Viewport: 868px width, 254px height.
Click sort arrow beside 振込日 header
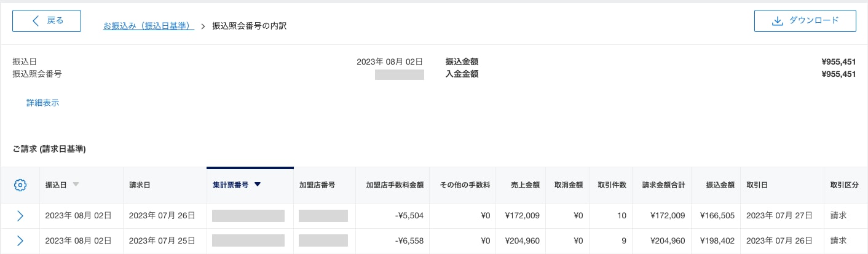click(x=76, y=185)
